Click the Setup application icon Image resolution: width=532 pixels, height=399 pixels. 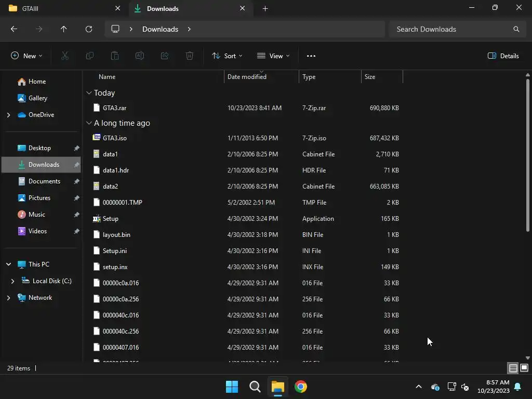click(96, 219)
